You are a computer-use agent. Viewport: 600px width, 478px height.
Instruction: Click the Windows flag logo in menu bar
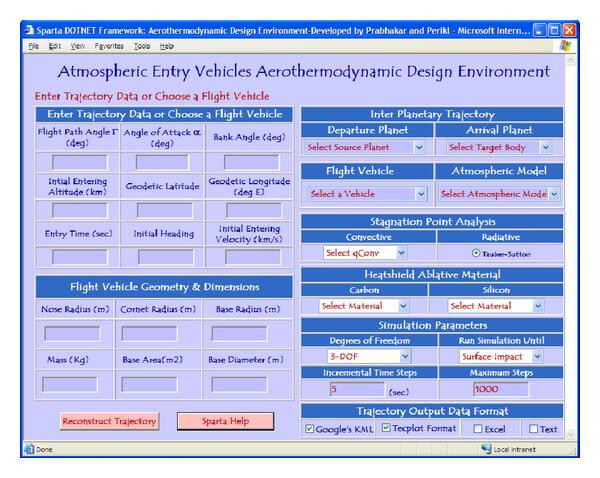click(x=565, y=46)
